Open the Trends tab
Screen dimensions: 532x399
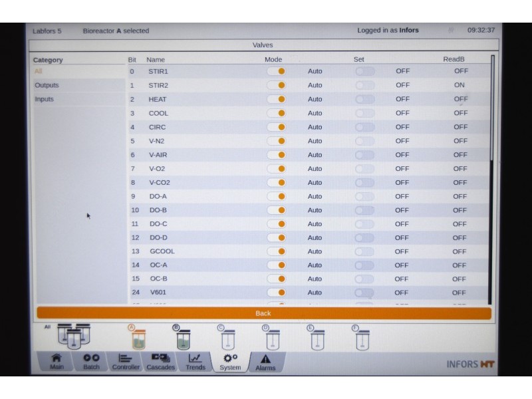[196, 361]
